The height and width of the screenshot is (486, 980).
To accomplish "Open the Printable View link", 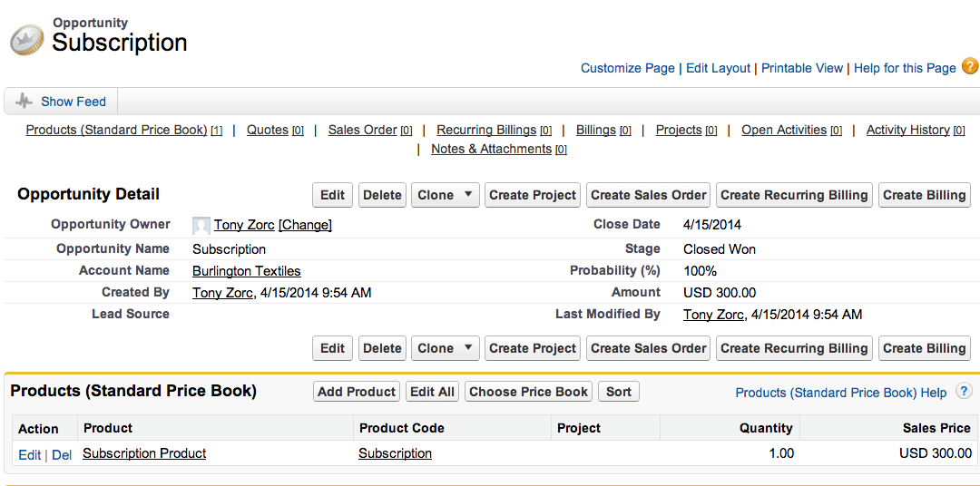I will point(802,68).
